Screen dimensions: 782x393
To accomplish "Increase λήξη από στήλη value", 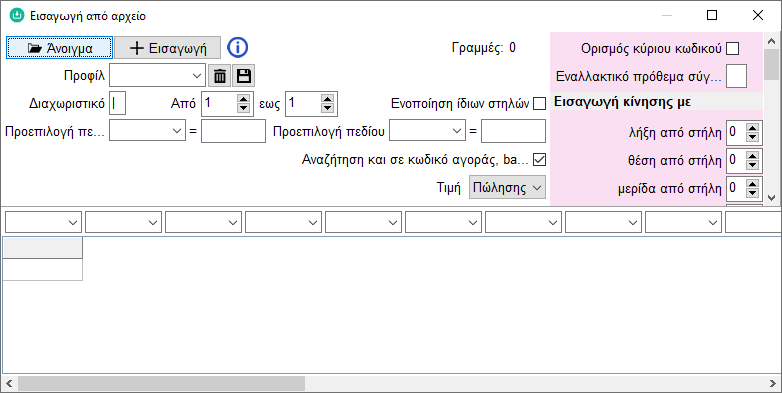I will pos(753,128).
